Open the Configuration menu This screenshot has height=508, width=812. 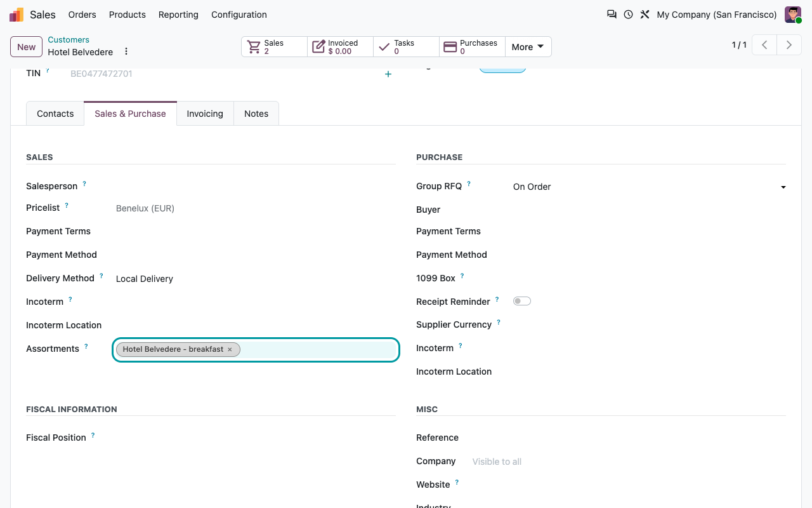pos(239,15)
